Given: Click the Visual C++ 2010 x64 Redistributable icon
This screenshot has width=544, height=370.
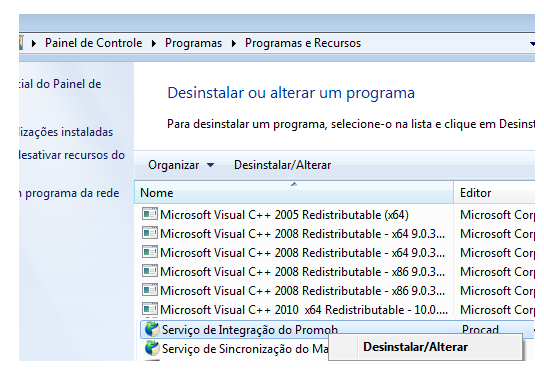Looking at the screenshot, I should pyautogui.click(x=150, y=309).
